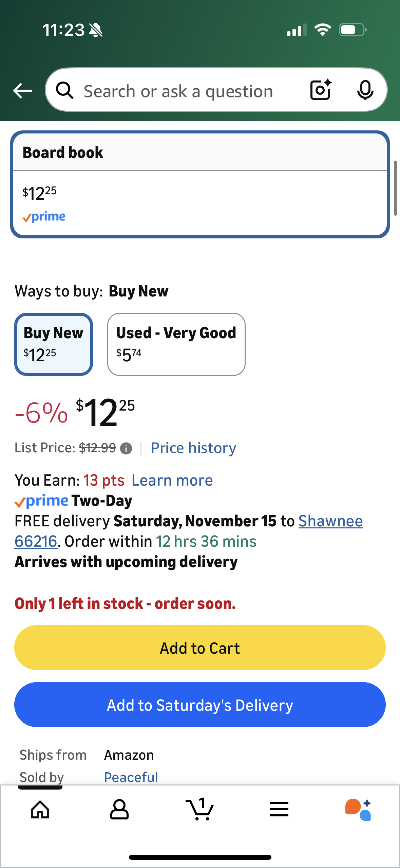
Task: Tap Learn more about points
Action: point(172,480)
